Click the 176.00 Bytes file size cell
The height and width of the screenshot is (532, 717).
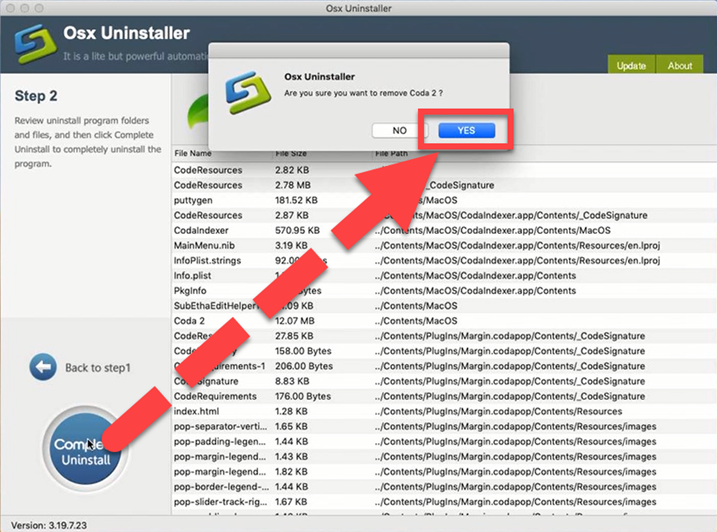303,396
